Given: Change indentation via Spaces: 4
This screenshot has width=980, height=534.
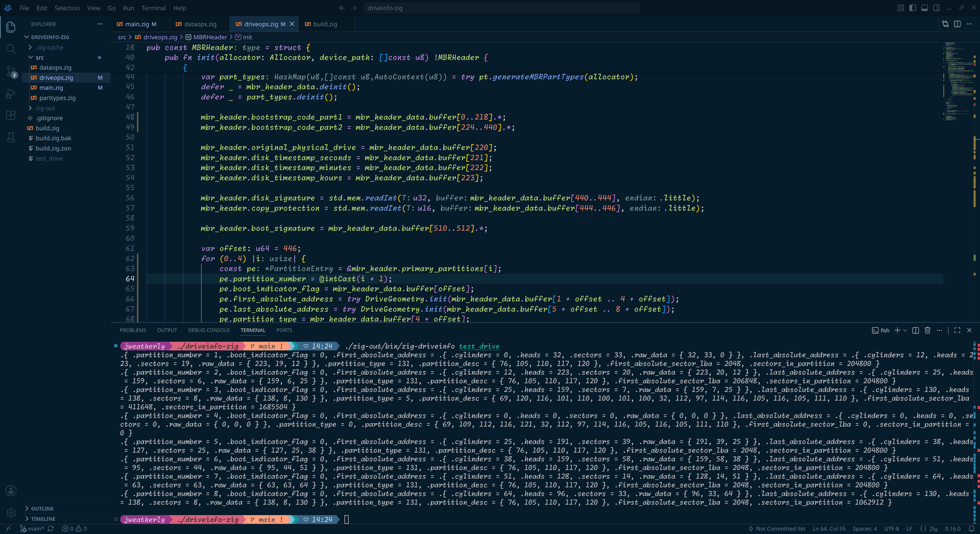Looking at the screenshot, I should point(865,528).
